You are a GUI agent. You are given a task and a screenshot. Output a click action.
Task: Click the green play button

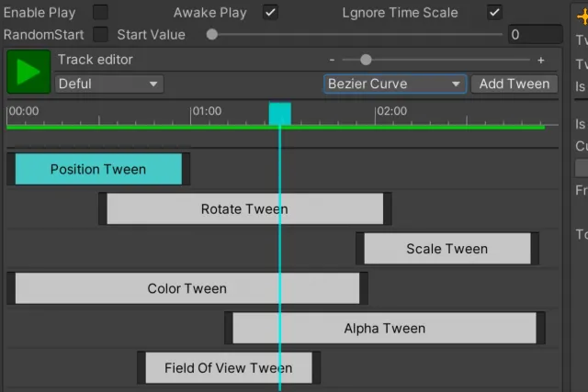click(x=28, y=72)
